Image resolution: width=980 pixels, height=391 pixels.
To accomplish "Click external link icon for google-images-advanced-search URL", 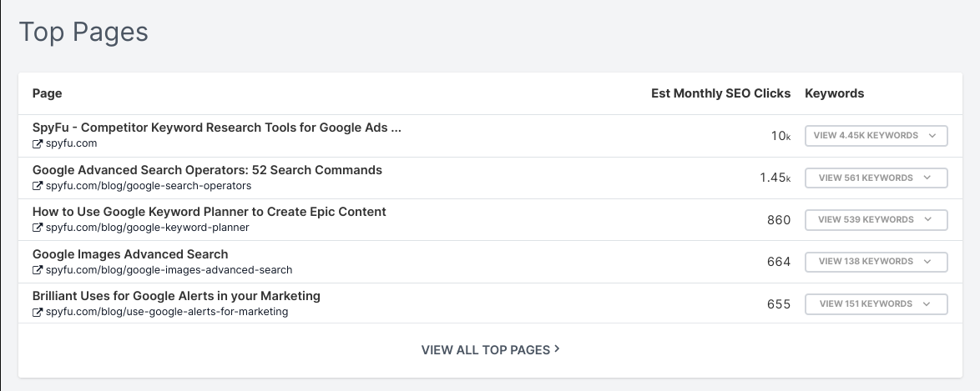I will pyautogui.click(x=38, y=270).
